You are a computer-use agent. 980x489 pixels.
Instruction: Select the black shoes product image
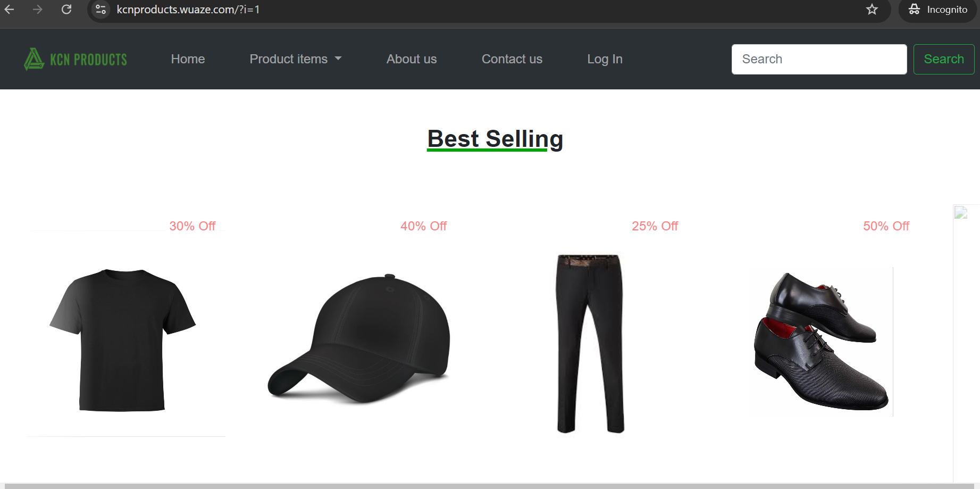tap(821, 341)
